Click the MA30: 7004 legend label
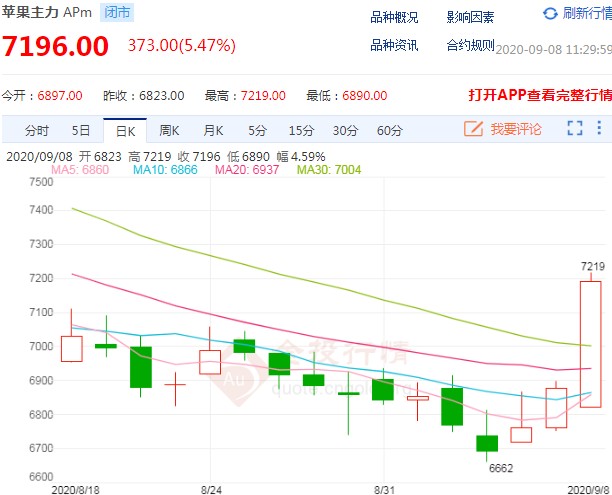This screenshot has height=495, width=612. click(329, 170)
